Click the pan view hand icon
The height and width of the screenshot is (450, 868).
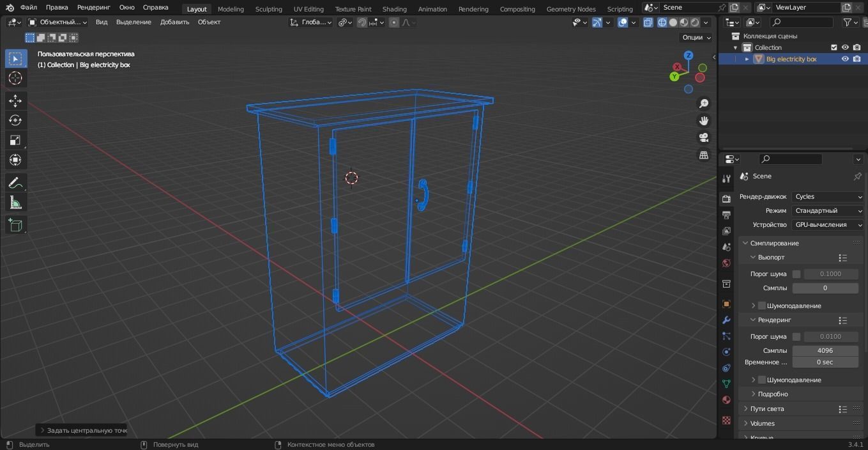(x=704, y=121)
